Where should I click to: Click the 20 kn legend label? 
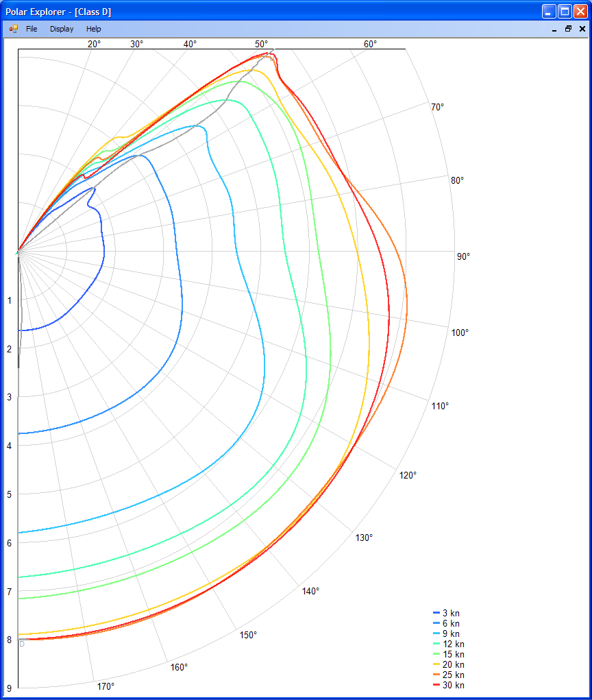[x=454, y=664]
